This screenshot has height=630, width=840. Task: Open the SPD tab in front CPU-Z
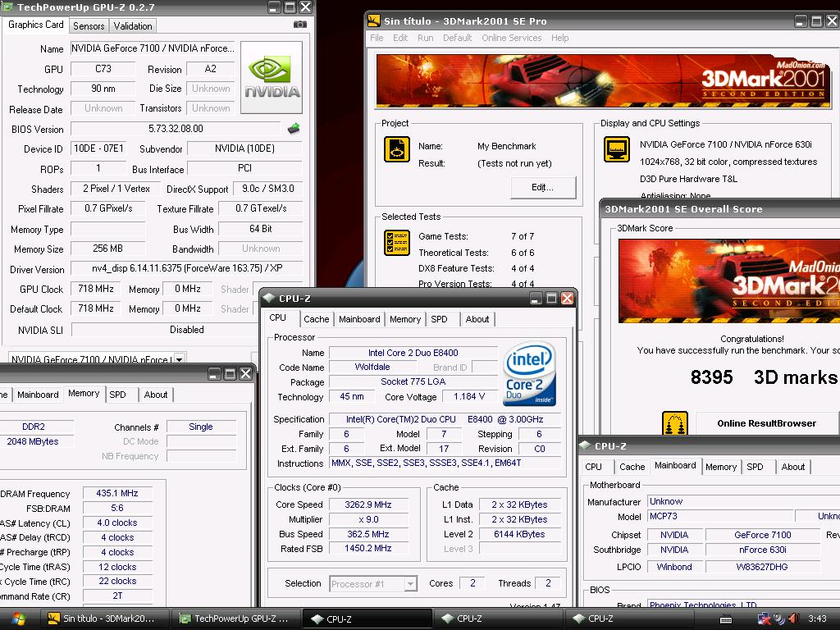point(440,319)
